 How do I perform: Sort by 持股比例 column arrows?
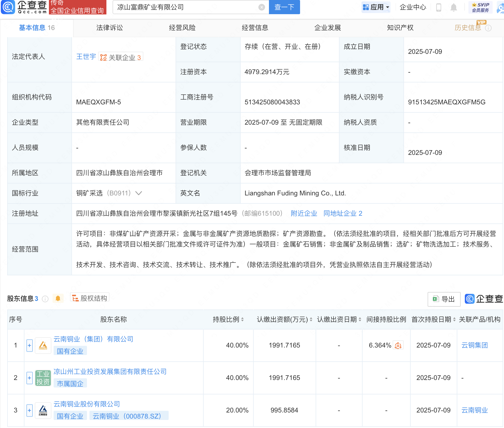[242, 319]
